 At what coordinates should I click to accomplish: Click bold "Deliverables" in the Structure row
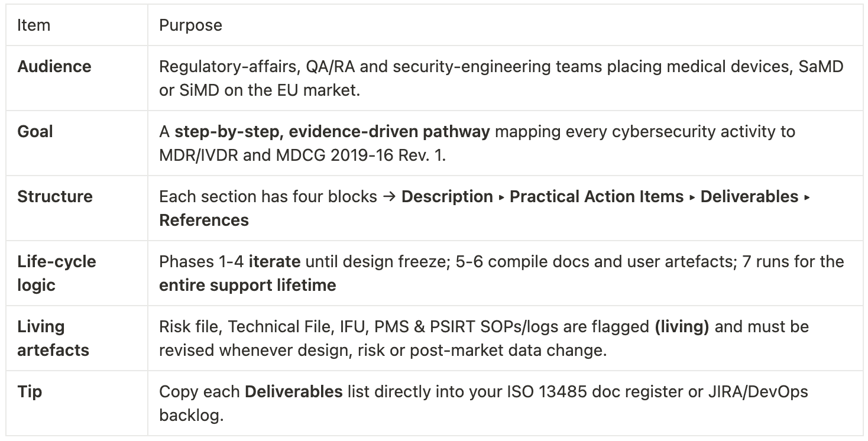749,196
